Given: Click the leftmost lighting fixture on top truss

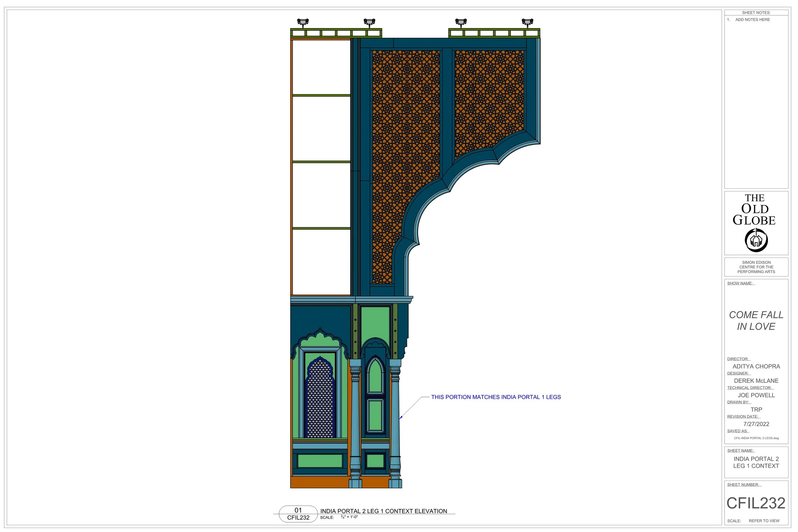Looking at the screenshot, I should [303, 22].
